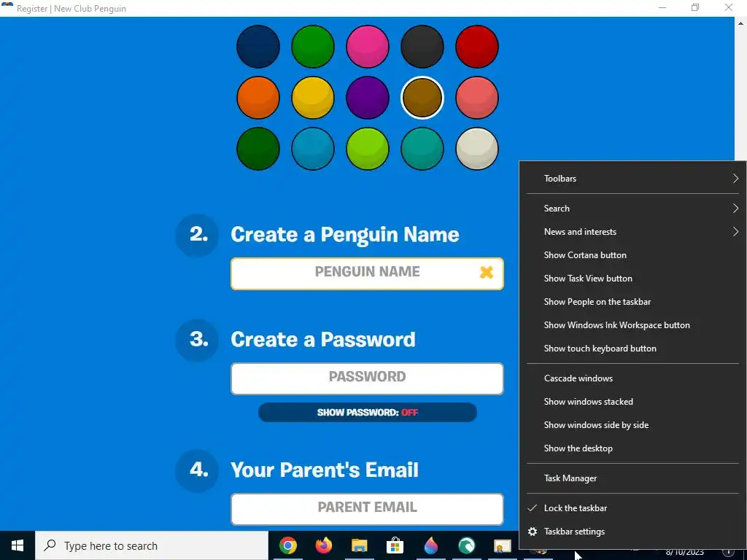
Task: Choose Cascade windows from the menu
Action: (x=632, y=378)
